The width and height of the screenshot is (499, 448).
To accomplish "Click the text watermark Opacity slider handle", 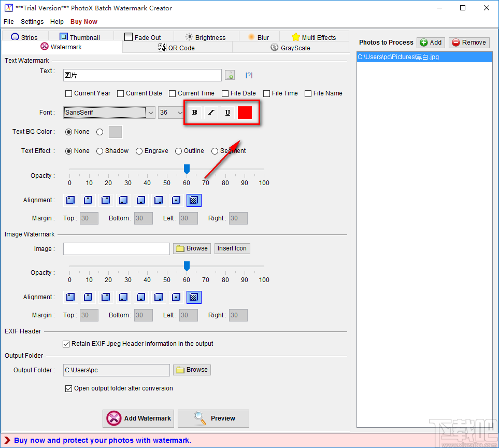I will (187, 169).
